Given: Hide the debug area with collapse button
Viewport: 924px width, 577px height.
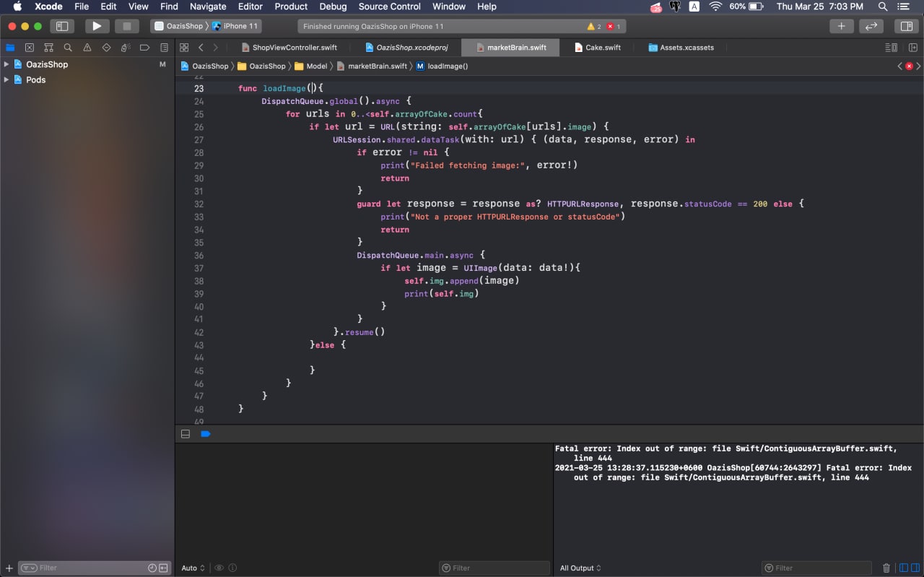Looking at the screenshot, I should tap(186, 434).
